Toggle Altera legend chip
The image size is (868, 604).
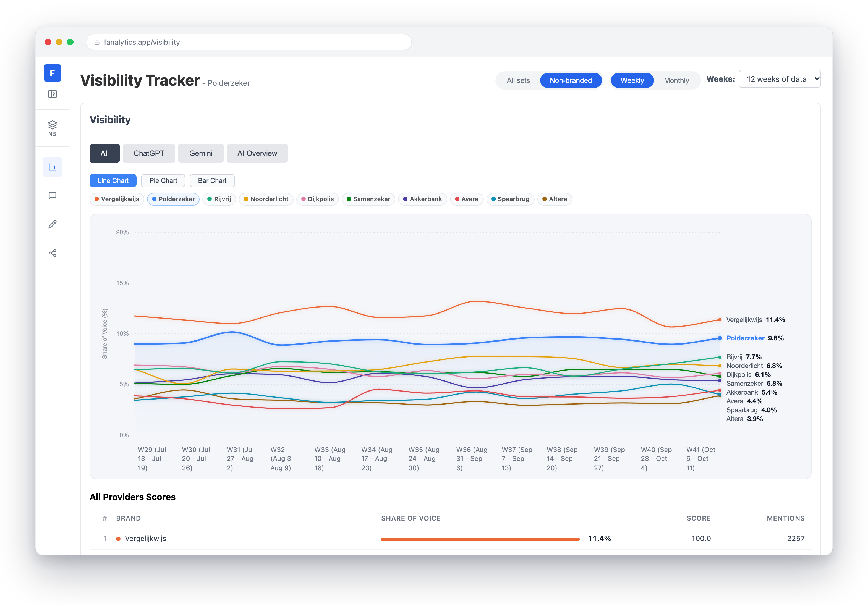click(x=555, y=199)
